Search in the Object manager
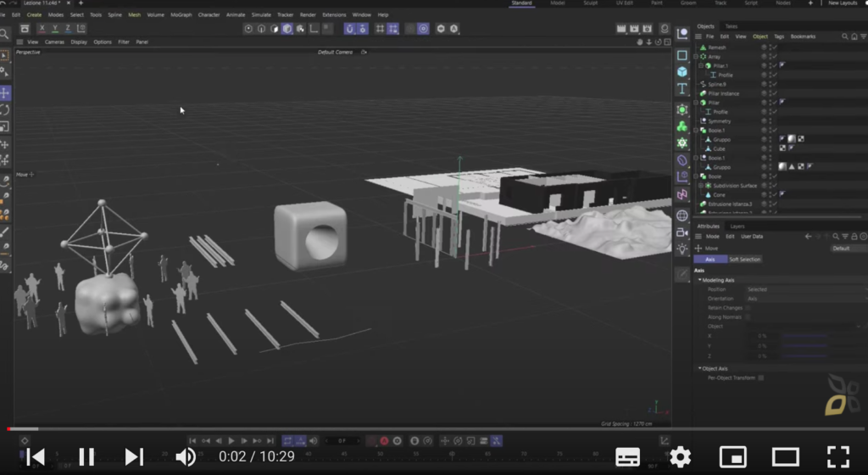The height and width of the screenshot is (475, 868). (845, 36)
